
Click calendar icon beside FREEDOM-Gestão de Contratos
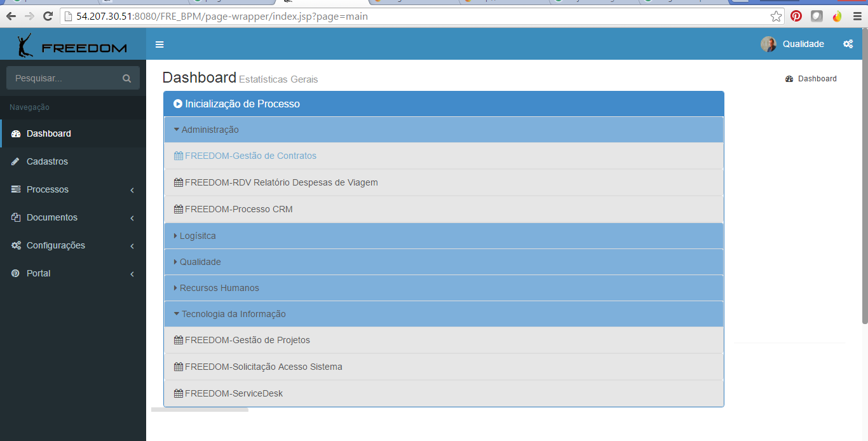tap(179, 156)
